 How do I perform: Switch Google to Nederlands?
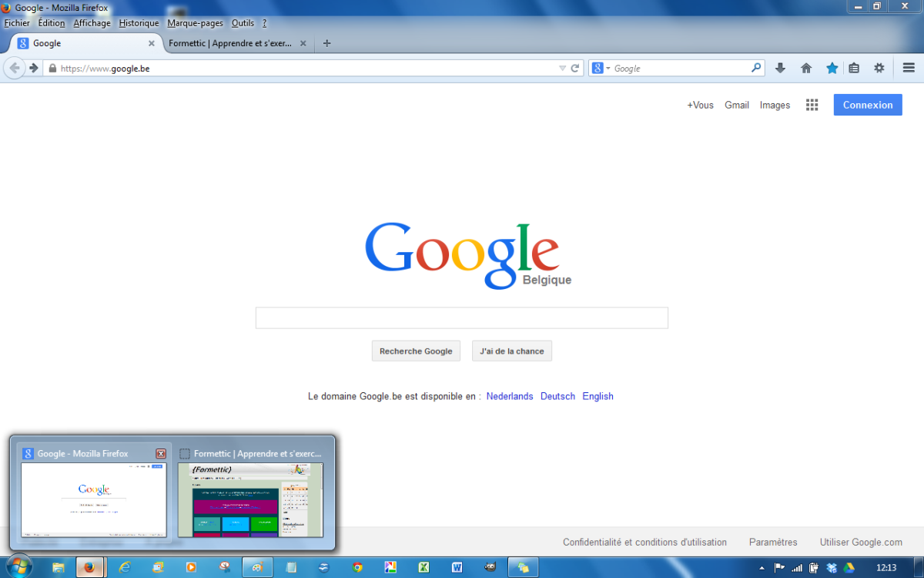pos(510,396)
